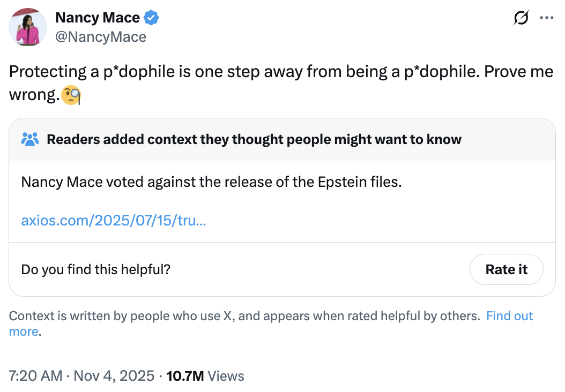This screenshot has width=565, height=392.
Task: Click the Community Notes people icon
Action: (x=30, y=140)
